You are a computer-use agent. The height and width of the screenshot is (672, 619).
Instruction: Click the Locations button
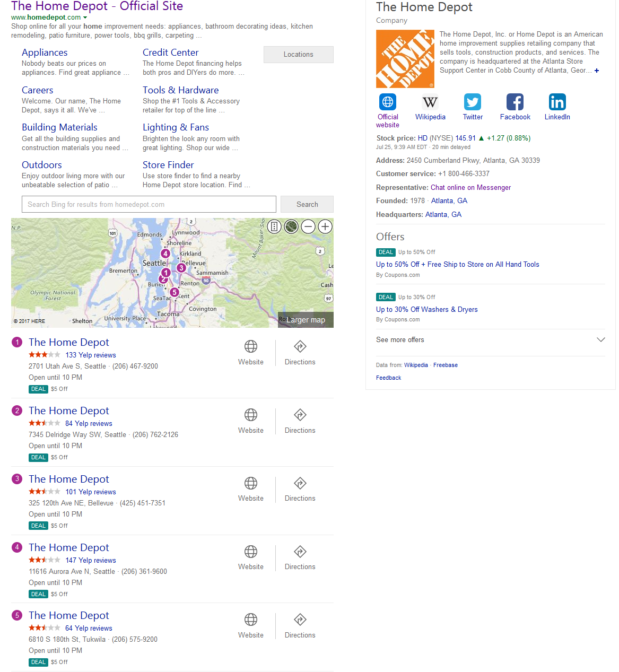(298, 55)
